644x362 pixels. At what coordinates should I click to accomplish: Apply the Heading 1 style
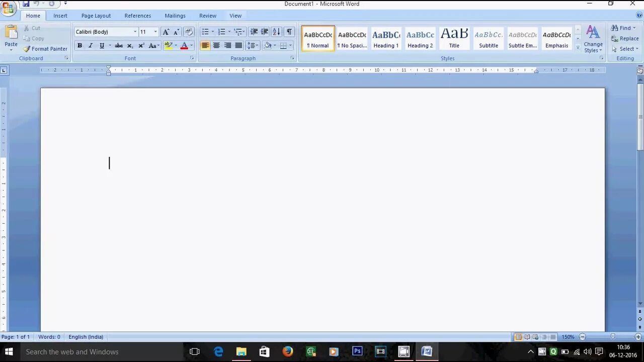[x=386, y=39]
